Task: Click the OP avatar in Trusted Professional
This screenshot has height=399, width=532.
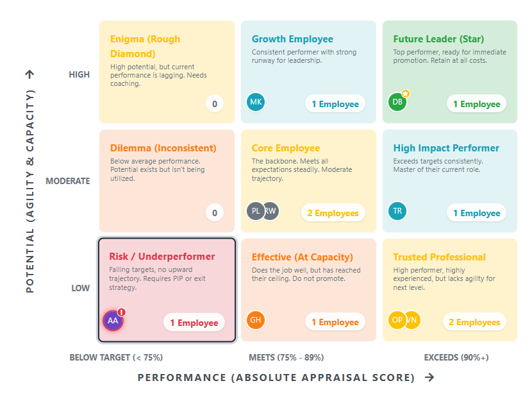Action: click(x=397, y=320)
